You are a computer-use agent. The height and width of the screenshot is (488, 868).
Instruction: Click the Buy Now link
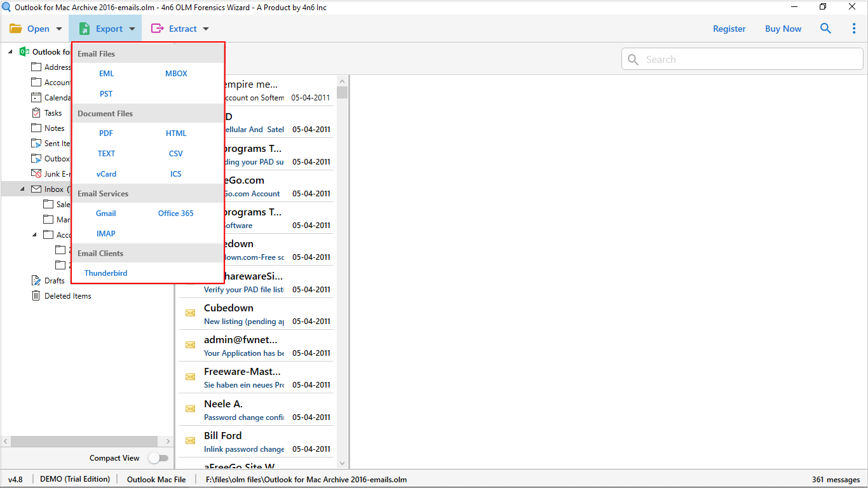pyautogui.click(x=783, y=29)
